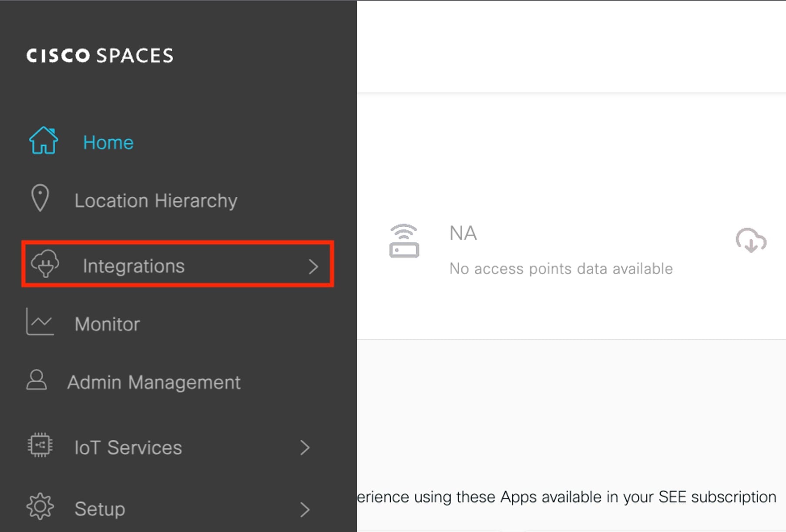Select Location Hierarchy in the sidebar

click(156, 201)
